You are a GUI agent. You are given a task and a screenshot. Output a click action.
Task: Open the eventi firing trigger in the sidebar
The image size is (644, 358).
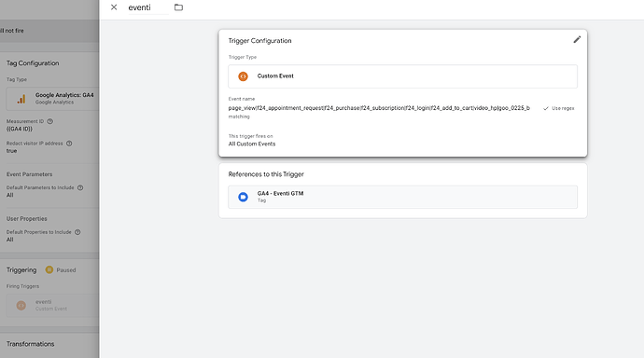(52, 305)
